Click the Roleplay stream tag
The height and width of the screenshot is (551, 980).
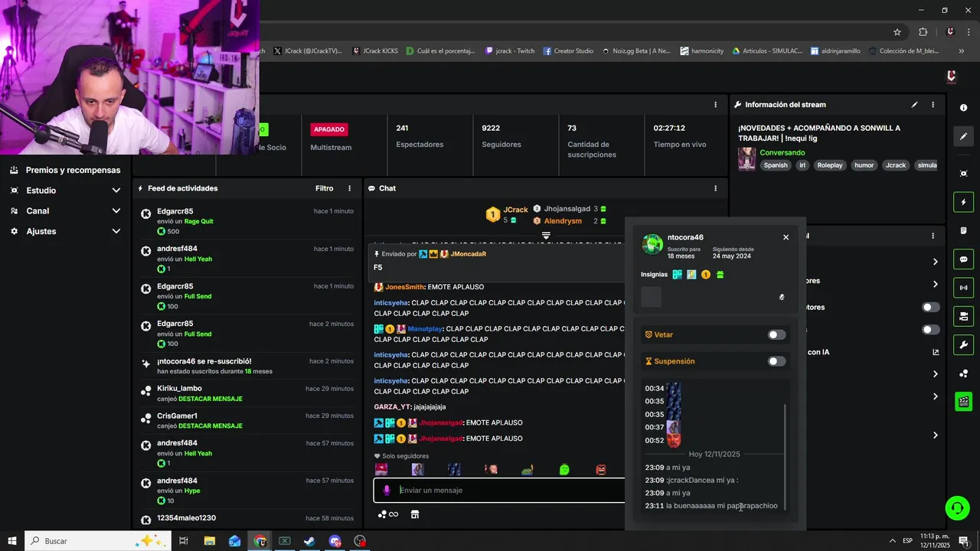click(x=829, y=165)
